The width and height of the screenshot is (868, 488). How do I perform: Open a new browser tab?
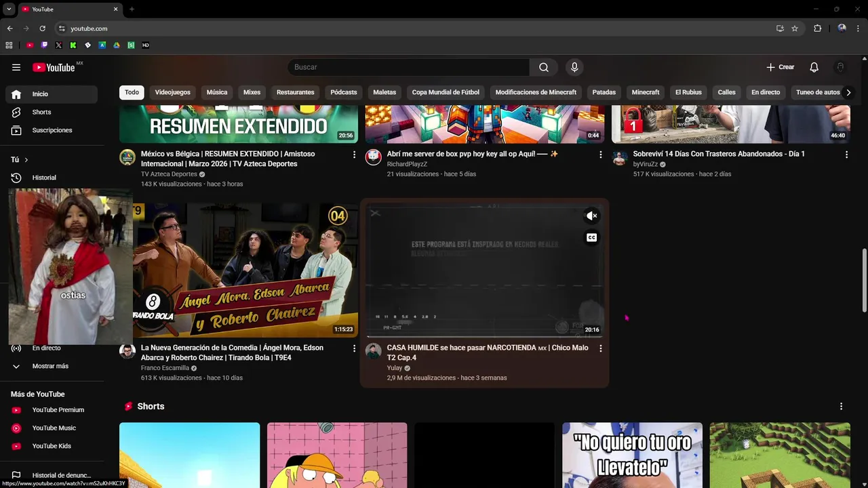(x=132, y=9)
